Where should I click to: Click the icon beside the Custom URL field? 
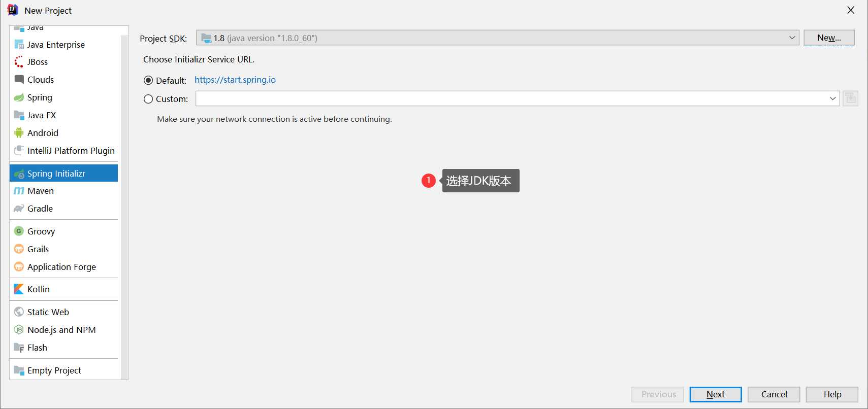click(850, 98)
